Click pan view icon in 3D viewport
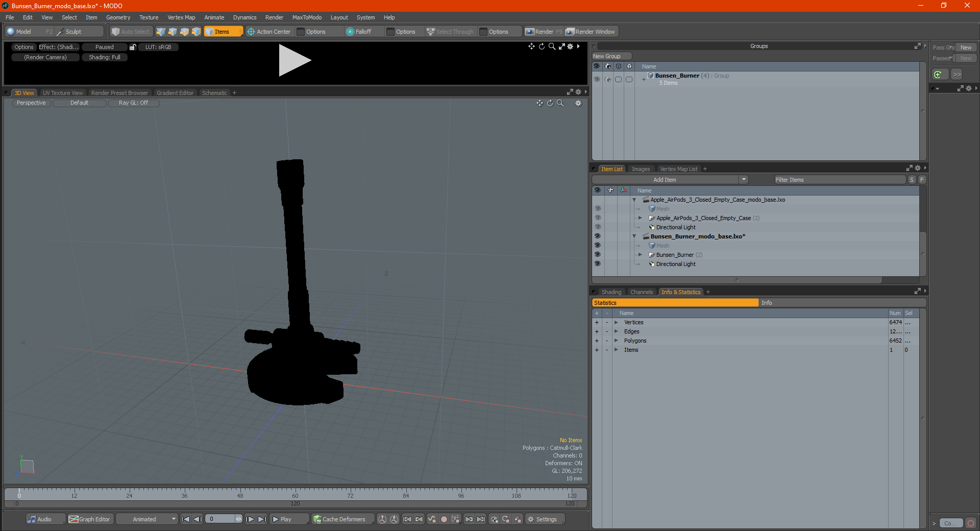The image size is (980, 531). pos(540,103)
